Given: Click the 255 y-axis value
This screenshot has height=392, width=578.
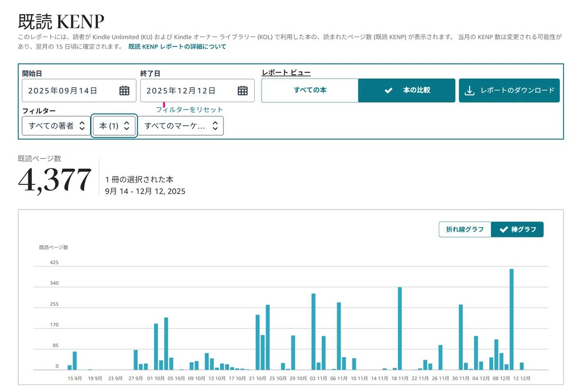Looking at the screenshot, I should tap(54, 304).
